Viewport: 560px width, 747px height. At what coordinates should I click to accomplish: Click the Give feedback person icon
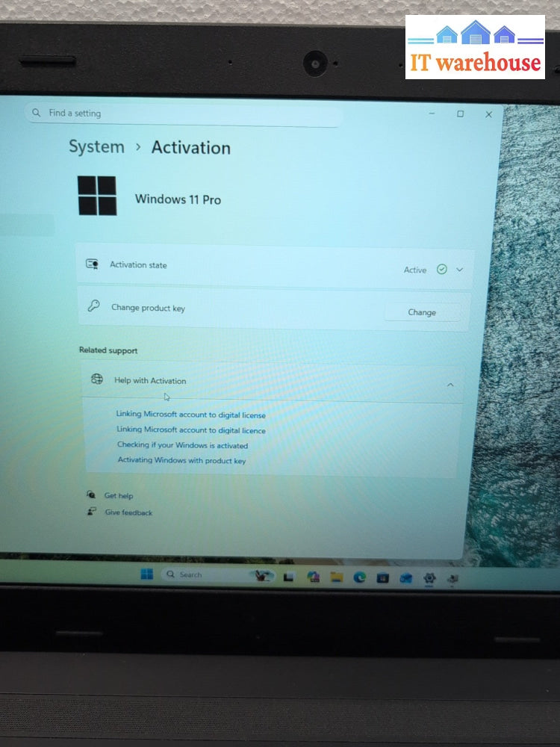[x=91, y=511]
